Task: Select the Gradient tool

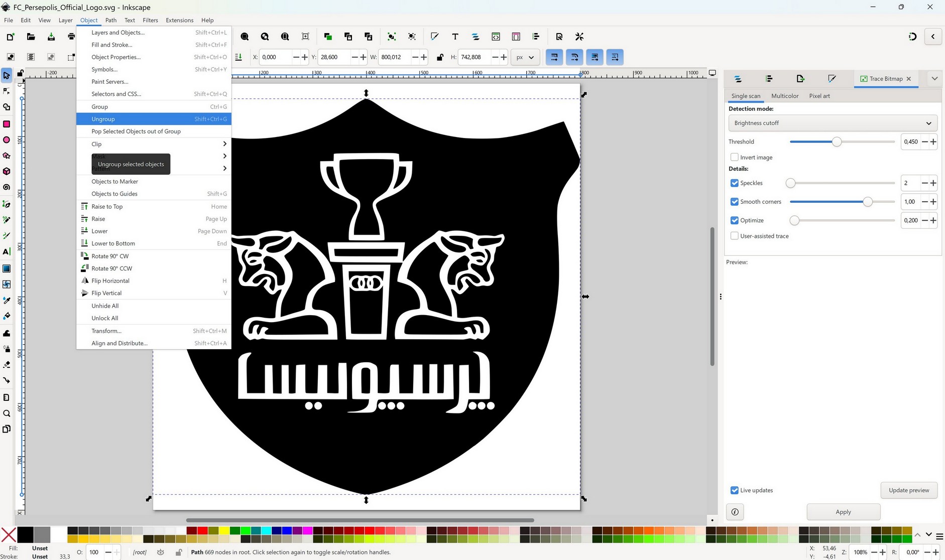Action: click(7, 268)
